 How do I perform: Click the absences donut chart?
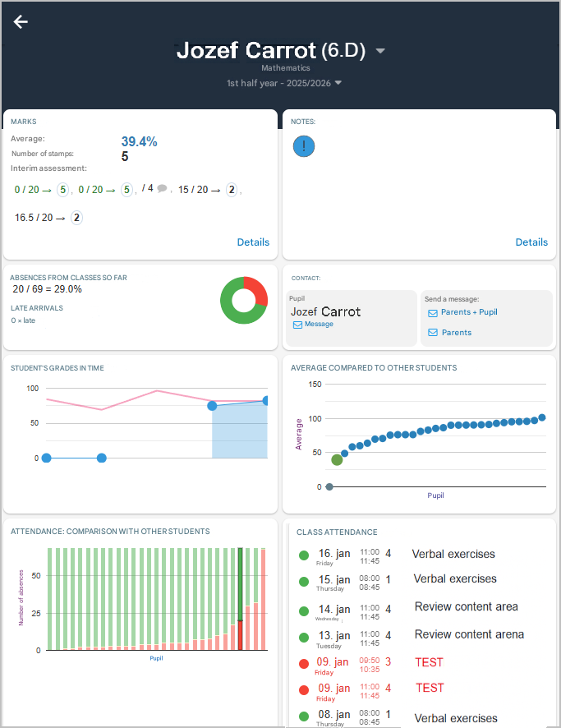(x=244, y=301)
